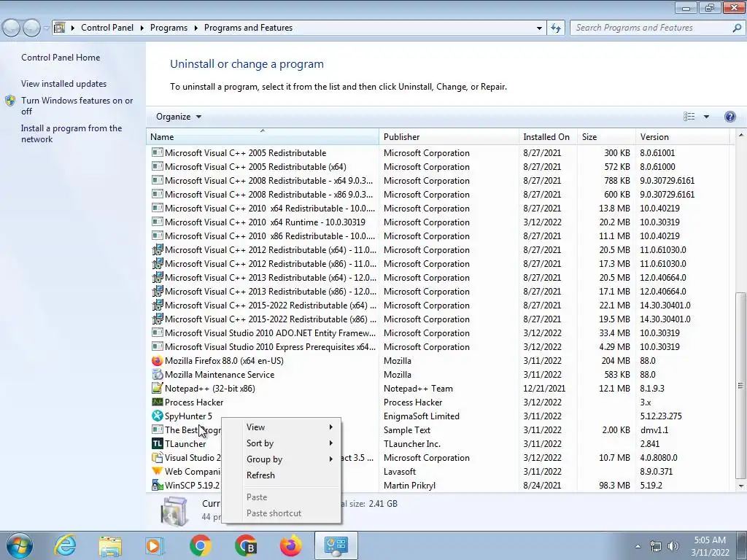Open the Help question mark button

[x=729, y=117]
